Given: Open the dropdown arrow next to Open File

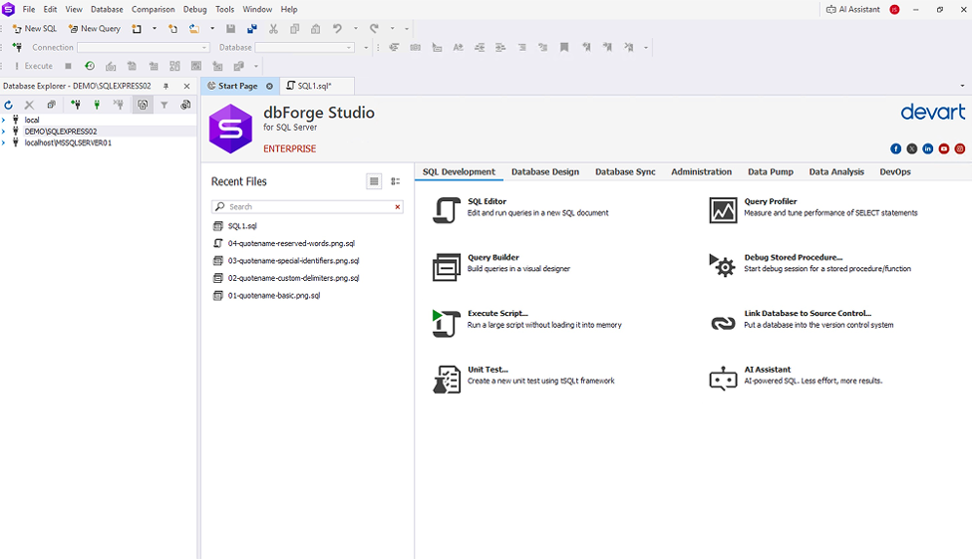Looking at the screenshot, I should click(x=211, y=29).
